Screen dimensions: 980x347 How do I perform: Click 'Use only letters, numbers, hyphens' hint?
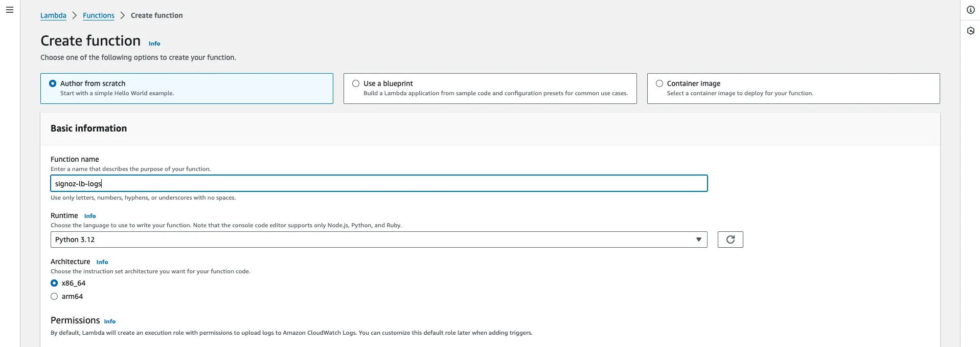(x=143, y=198)
